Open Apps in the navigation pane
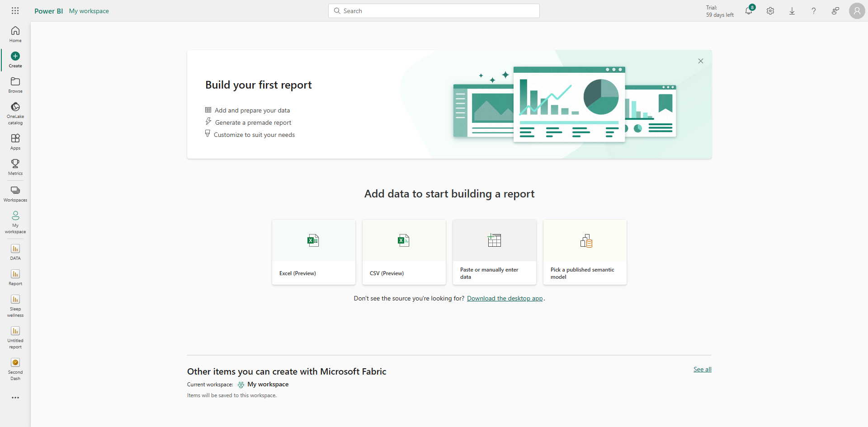The image size is (868, 427). coord(15,142)
